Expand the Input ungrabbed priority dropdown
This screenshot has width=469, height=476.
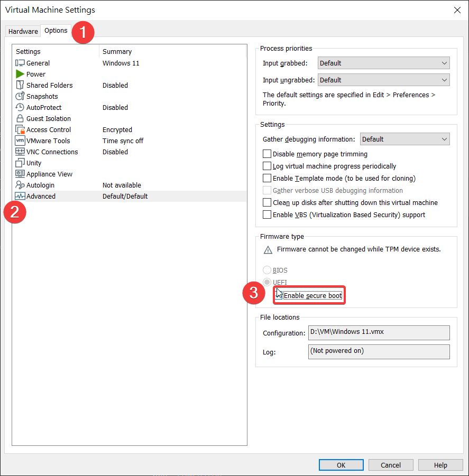tap(383, 80)
